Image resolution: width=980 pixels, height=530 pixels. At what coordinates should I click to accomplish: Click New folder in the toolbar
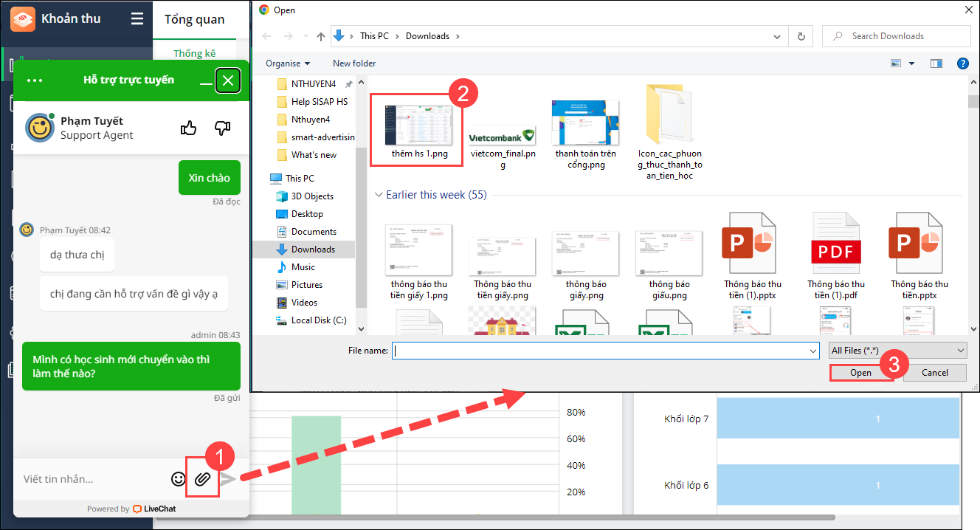354,63
